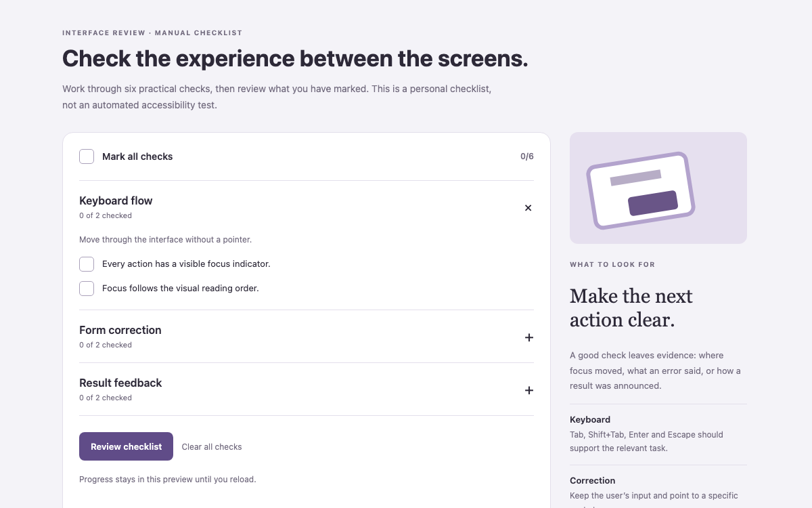This screenshot has height=508, width=812.
Task: Click the 'Check the experience between the screens' title
Action: pos(295,58)
